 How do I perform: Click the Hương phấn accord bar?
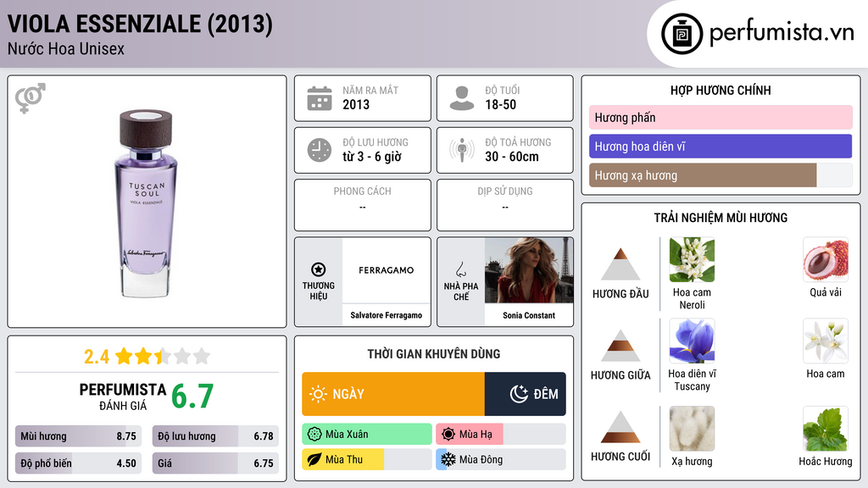tap(721, 117)
